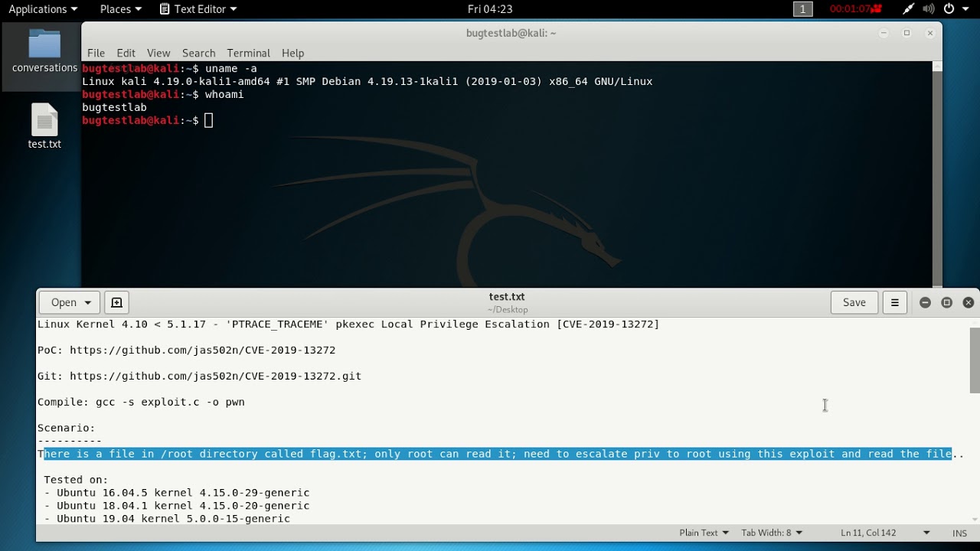Maximize the terminal window

click(907, 33)
